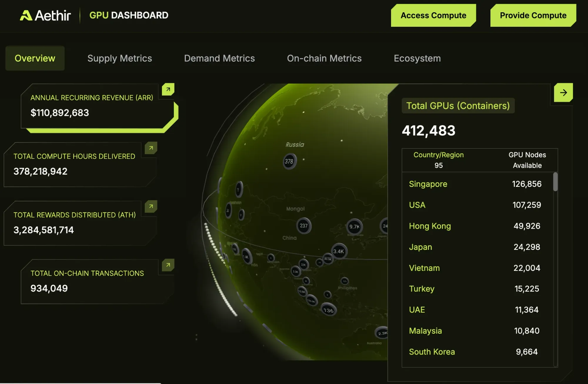The width and height of the screenshot is (588, 384).
Task: Click the 9.7K map marker
Action: (354, 227)
